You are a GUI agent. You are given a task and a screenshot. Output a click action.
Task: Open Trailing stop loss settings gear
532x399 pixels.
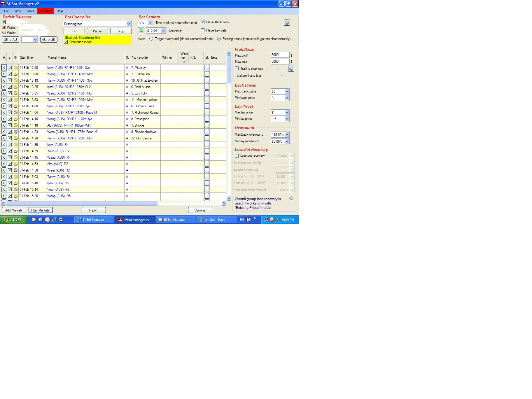[x=291, y=69]
